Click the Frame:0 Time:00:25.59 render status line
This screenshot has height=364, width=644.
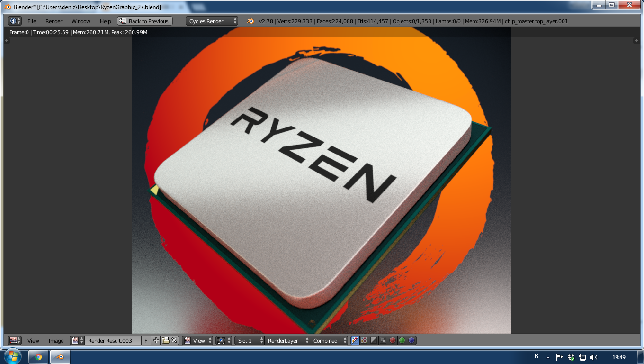tap(78, 32)
